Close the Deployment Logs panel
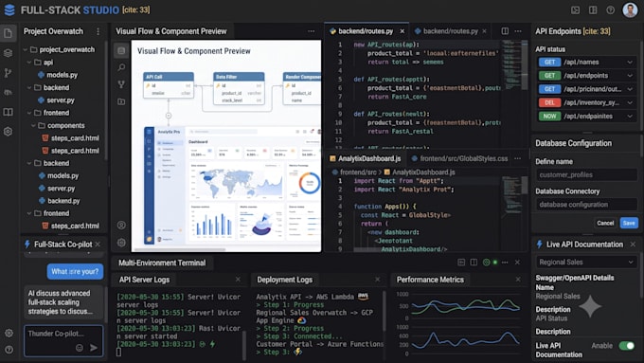644x363 pixels. pos(378,280)
